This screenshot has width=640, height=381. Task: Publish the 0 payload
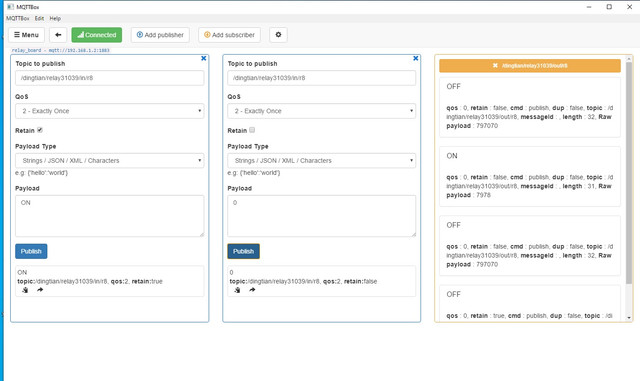click(243, 251)
